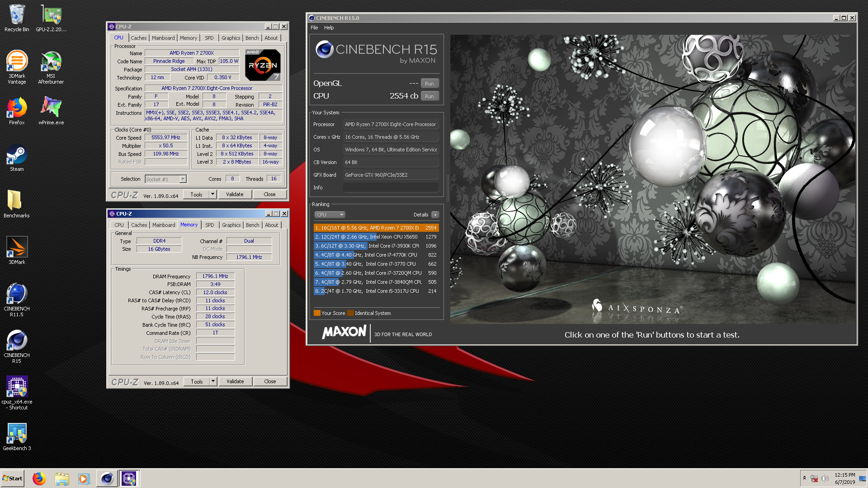Select the Core i7-3930K ranking row
Screen dimensions: 868x488
click(x=376, y=246)
